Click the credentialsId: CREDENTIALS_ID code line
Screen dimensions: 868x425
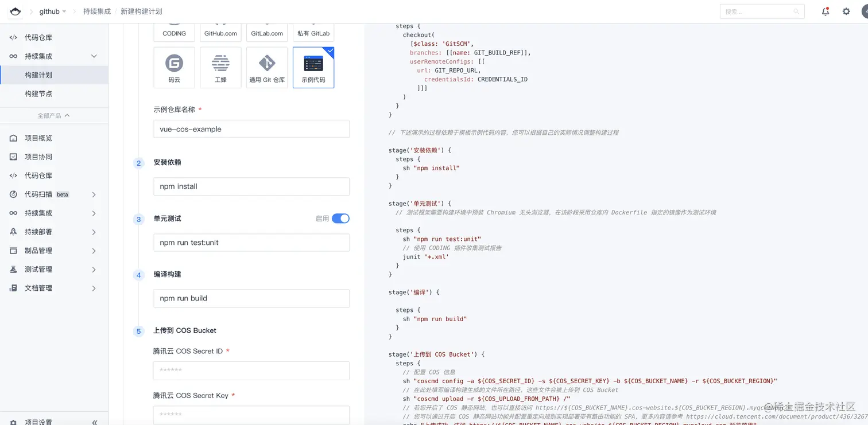point(476,79)
